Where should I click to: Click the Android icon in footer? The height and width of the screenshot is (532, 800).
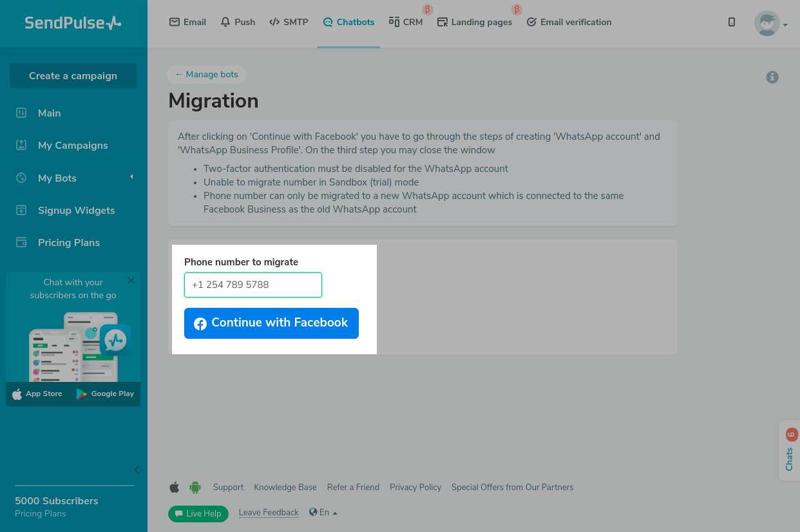tap(195, 487)
